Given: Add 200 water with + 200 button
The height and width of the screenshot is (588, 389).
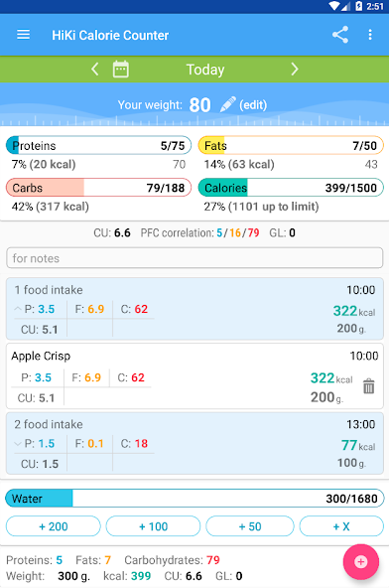Looking at the screenshot, I should click(54, 526).
